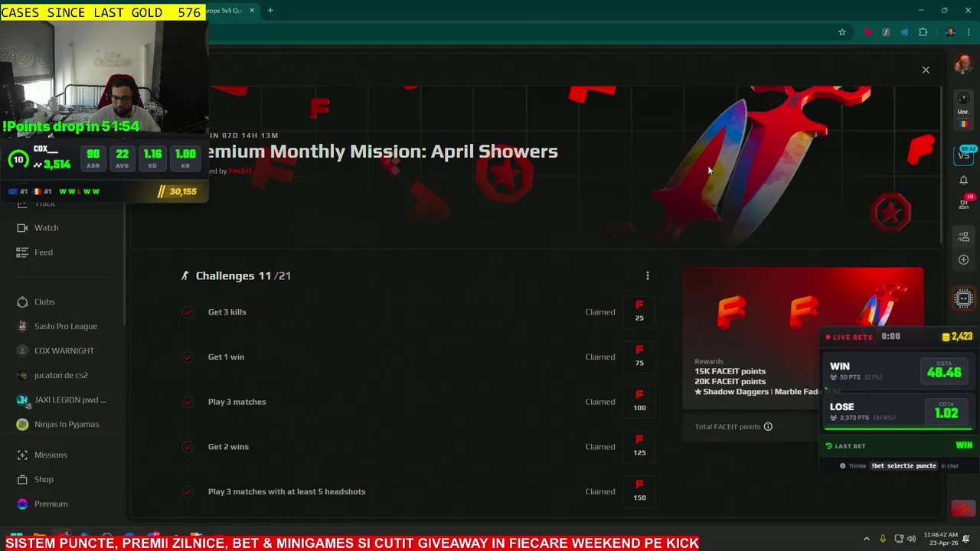The width and height of the screenshot is (980, 551).
Task: Click the chip-shaped icon in right sidebar
Action: click(964, 298)
